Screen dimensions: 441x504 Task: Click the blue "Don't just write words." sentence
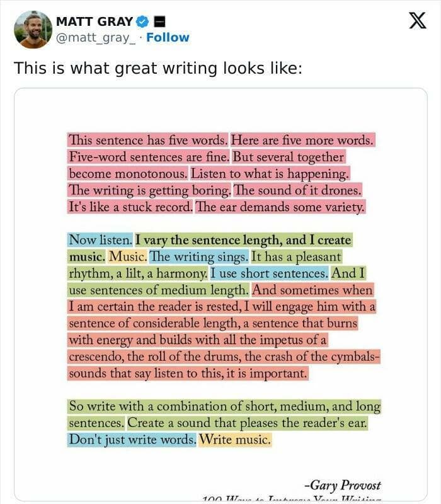pyautogui.click(x=132, y=439)
